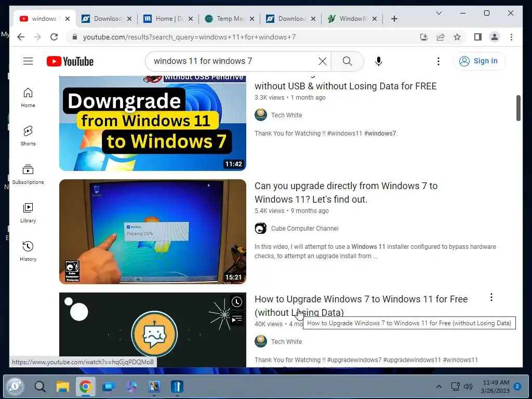The width and height of the screenshot is (532, 399).
Task: Open taskbar search magnifier
Action: point(39,387)
